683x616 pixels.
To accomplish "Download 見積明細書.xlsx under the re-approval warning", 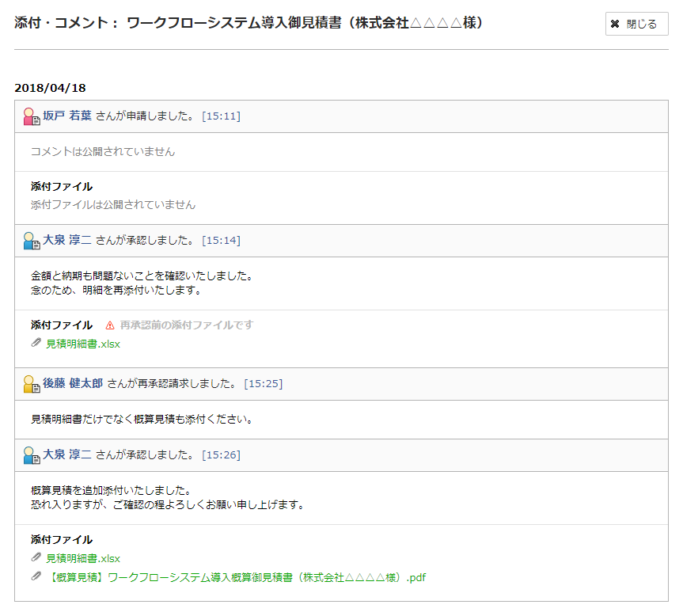I will click(83, 344).
